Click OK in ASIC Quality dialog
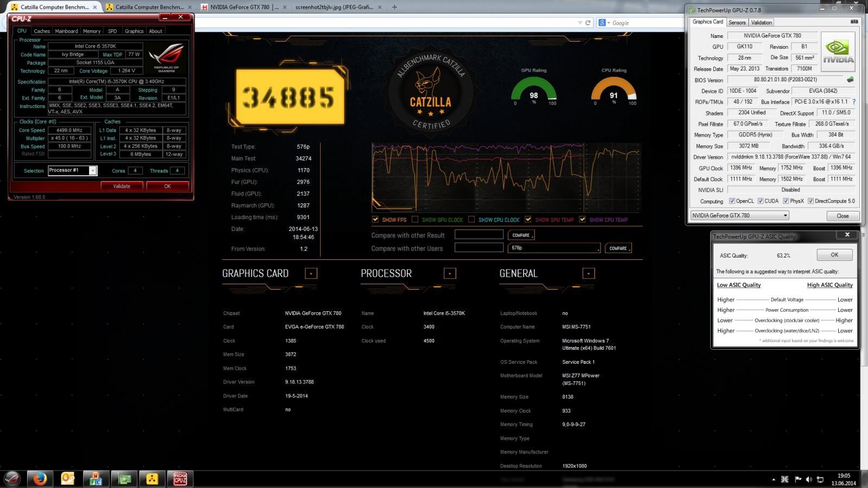The image size is (868, 488). [834, 255]
